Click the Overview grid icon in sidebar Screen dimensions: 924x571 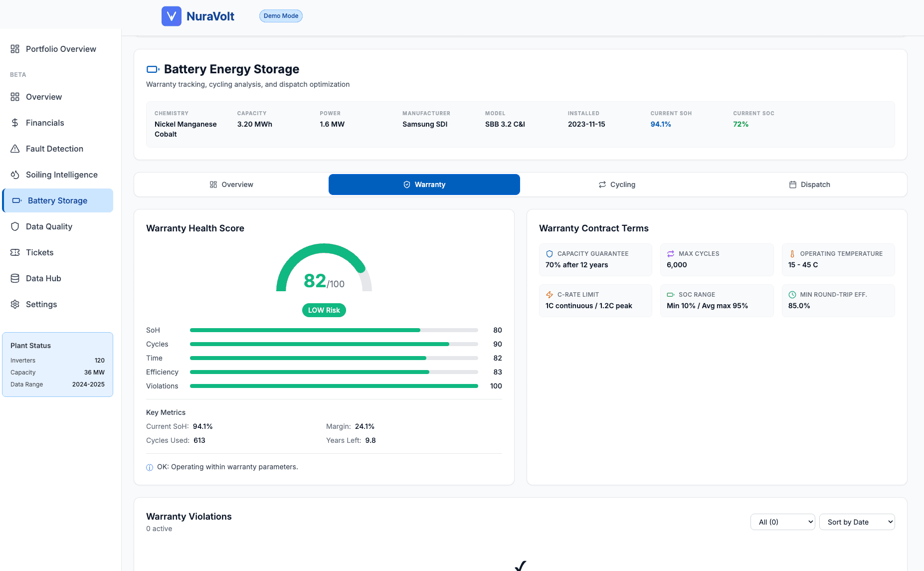[15, 97]
